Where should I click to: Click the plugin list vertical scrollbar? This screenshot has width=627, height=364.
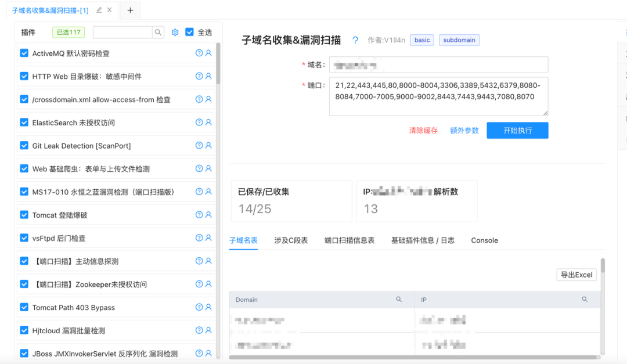pos(218,63)
